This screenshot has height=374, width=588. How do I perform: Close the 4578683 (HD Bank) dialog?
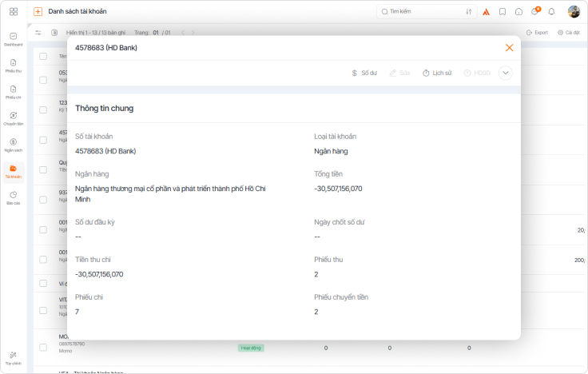[509, 48]
